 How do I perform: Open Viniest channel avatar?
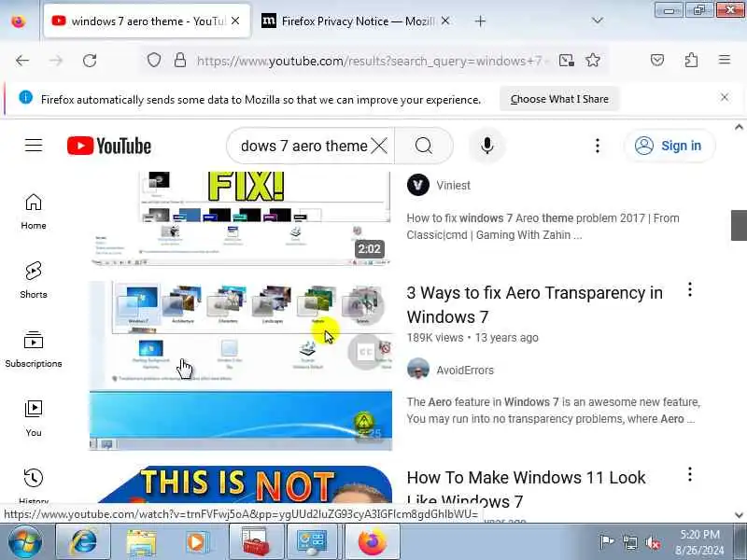(417, 185)
